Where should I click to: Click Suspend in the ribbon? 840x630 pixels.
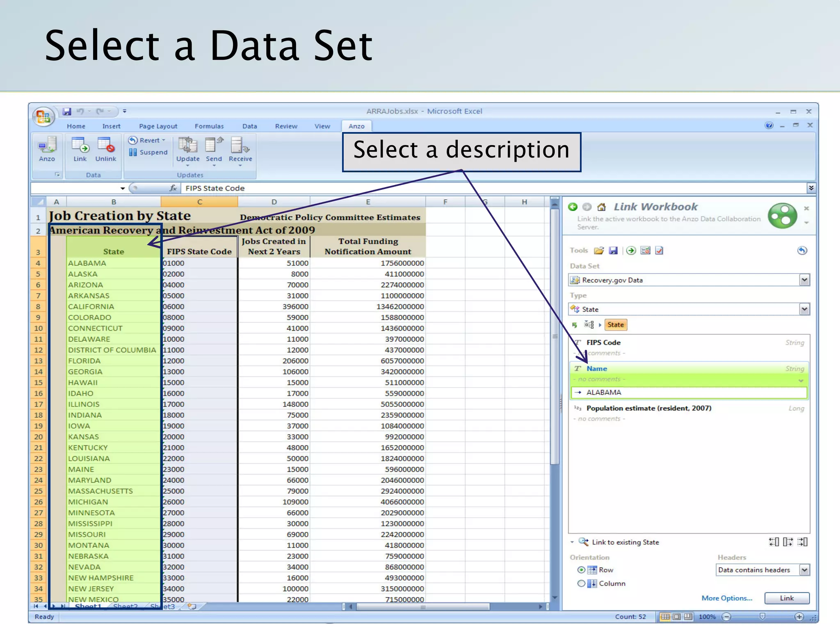pyautogui.click(x=148, y=152)
